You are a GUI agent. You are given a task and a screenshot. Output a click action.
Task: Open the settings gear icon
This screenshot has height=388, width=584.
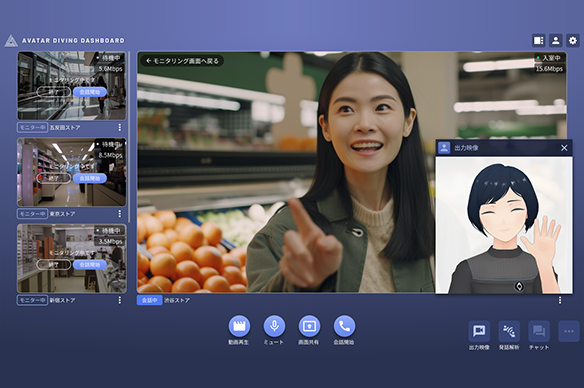point(572,40)
